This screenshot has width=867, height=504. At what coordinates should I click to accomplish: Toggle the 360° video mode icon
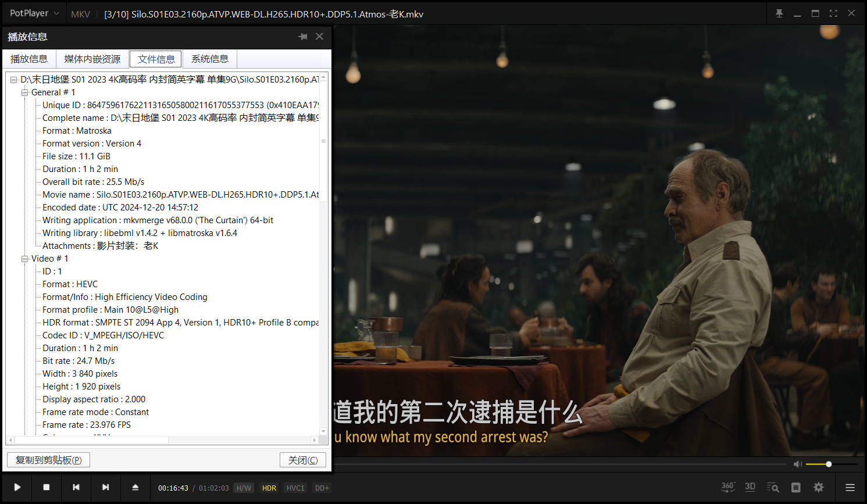pyautogui.click(x=728, y=487)
